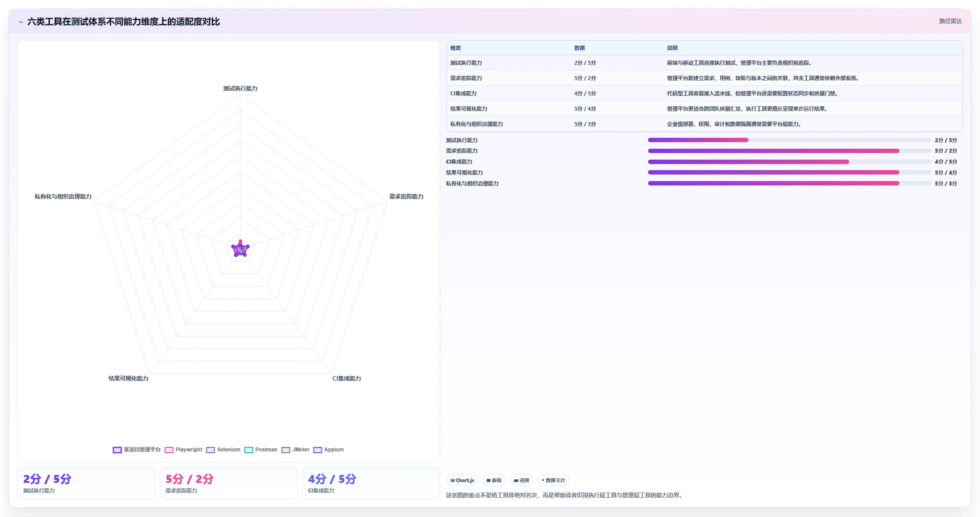
Task: Click the 数据卡片 tag chip
Action: click(553, 480)
